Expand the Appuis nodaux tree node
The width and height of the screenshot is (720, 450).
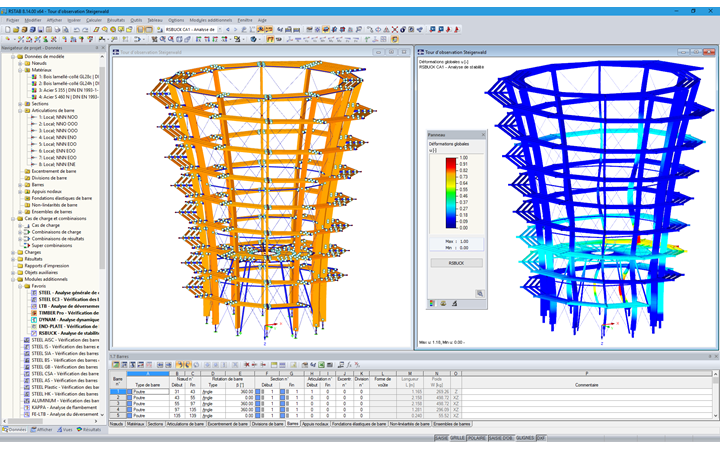[20, 191]
